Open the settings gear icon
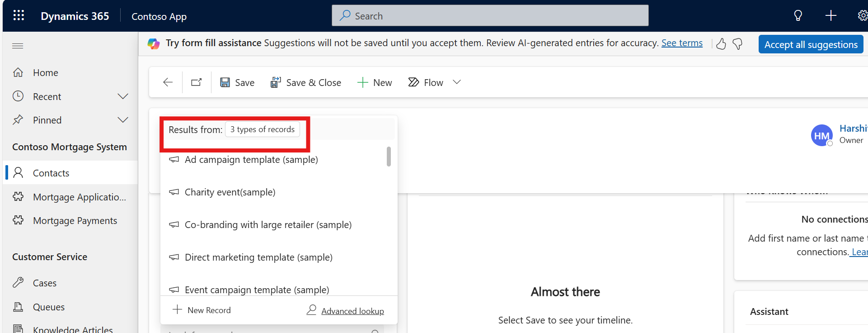Screen dimensions: 868x333 tap(862, 16)
